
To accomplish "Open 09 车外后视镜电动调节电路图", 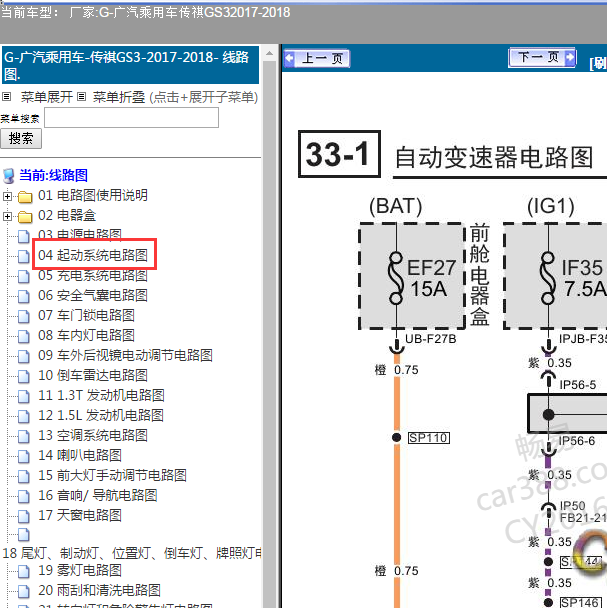I will pyautogui.click(x=125, y=355).
